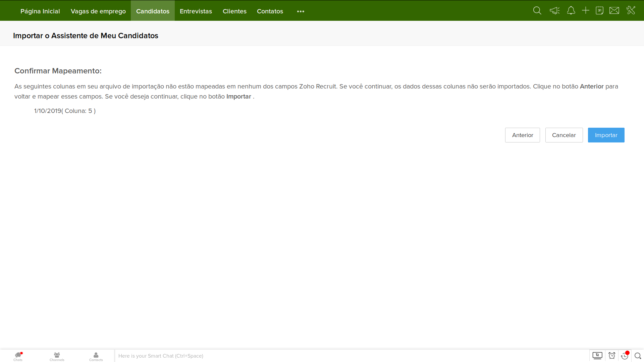Open the envelope mail icon

(614, 11)
